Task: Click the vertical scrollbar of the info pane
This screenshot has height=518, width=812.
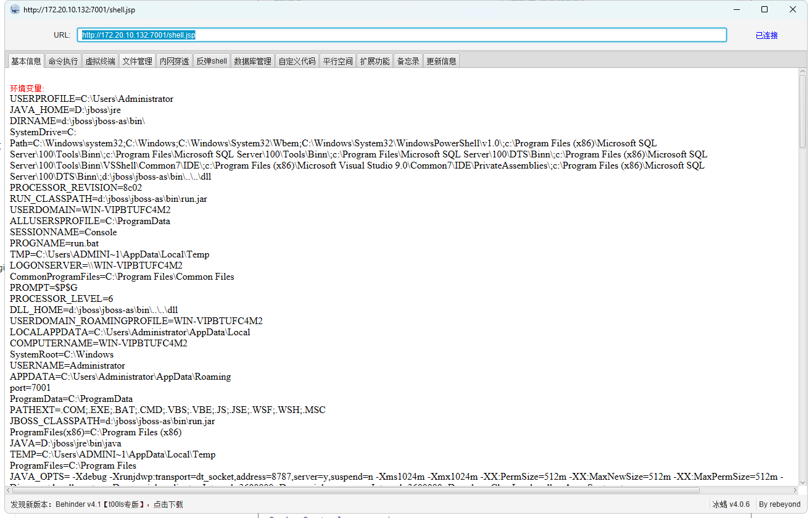Action: click(802, 111)
